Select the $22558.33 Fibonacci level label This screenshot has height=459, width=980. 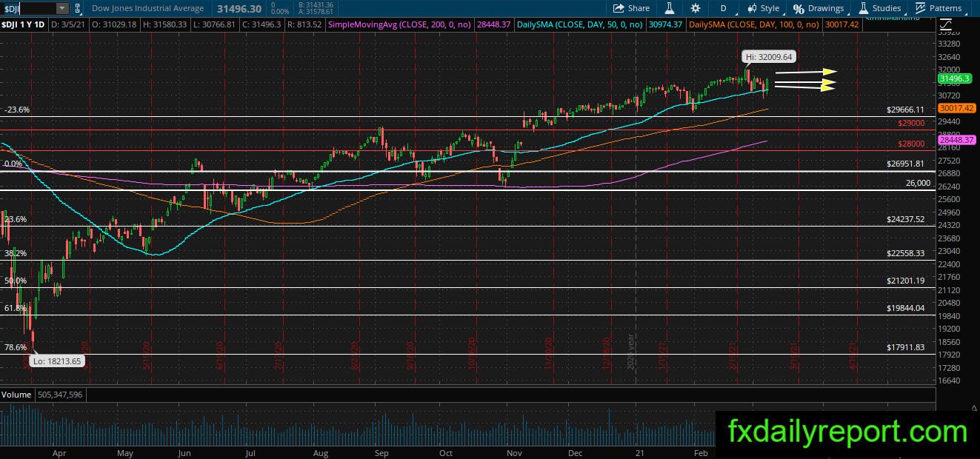pos(906,253)
